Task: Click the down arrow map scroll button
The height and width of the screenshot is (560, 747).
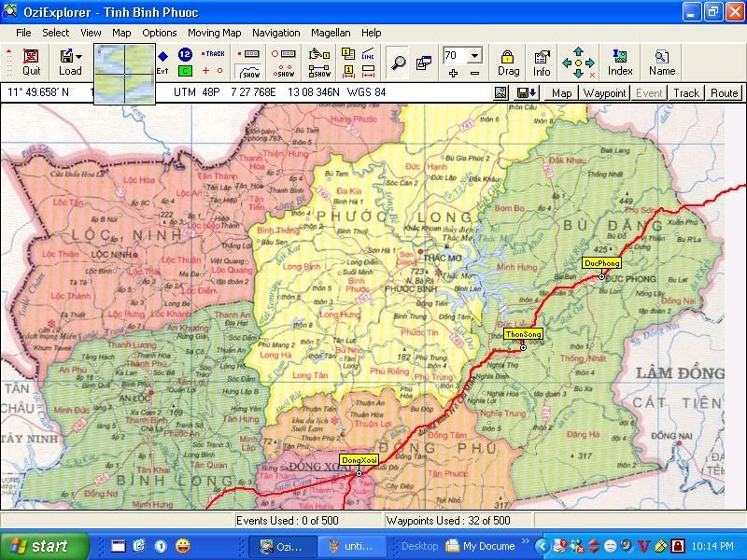Action: pos(578,74)
